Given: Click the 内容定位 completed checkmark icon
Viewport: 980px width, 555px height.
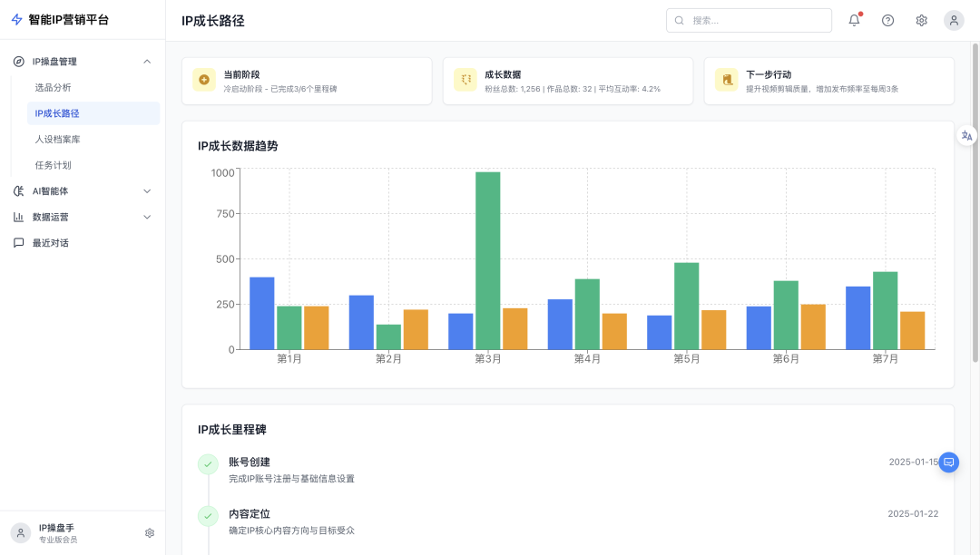Looking at the screenshot, I should click(208, 516).
